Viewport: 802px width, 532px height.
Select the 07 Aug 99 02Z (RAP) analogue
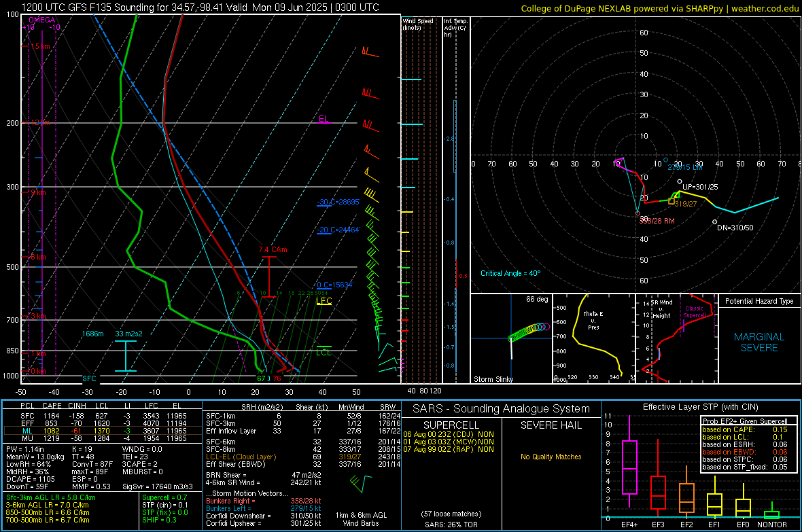(449, 449)
